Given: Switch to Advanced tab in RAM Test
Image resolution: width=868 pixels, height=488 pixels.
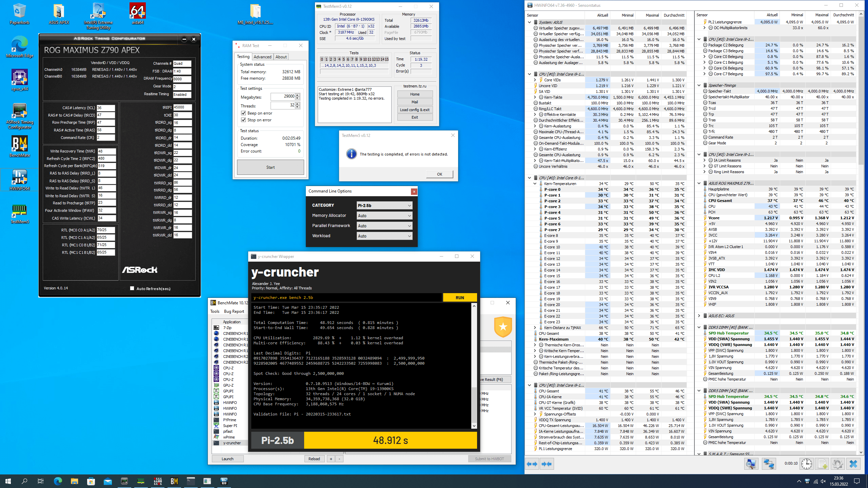Looking at the screenshot, I should [x=262, y=57].
